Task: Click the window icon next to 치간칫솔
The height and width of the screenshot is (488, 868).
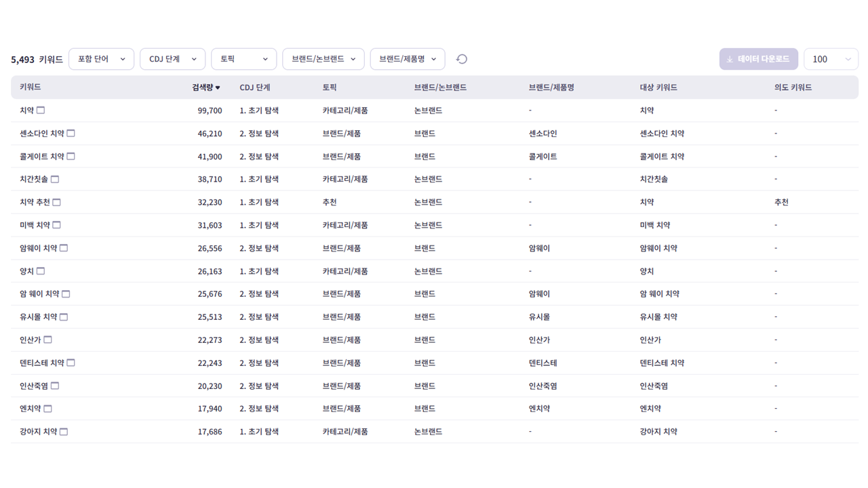Action: click(55, 180)
